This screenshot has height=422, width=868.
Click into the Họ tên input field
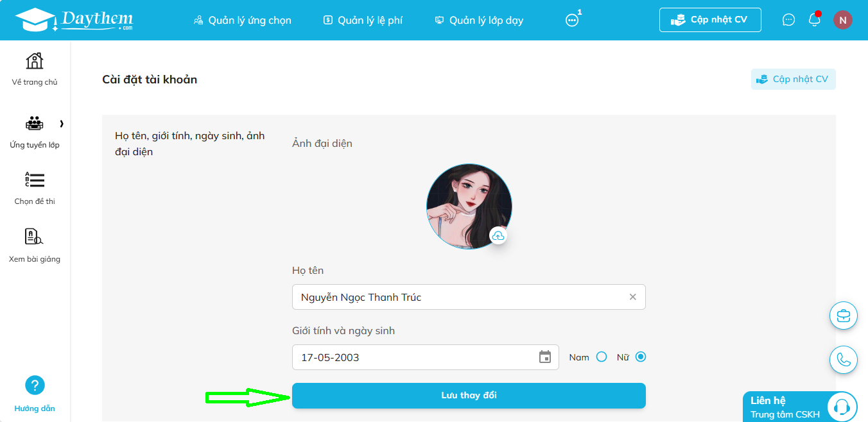coord(469,297)
